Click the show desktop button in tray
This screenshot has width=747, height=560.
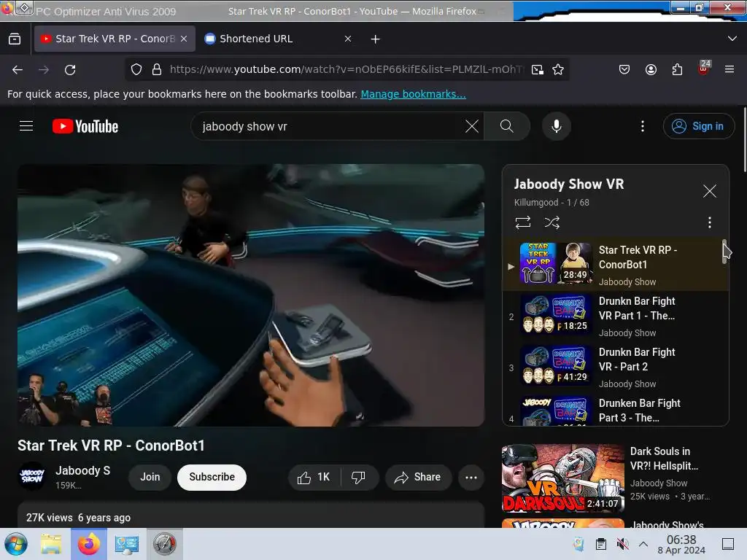[x=728, y=544]
